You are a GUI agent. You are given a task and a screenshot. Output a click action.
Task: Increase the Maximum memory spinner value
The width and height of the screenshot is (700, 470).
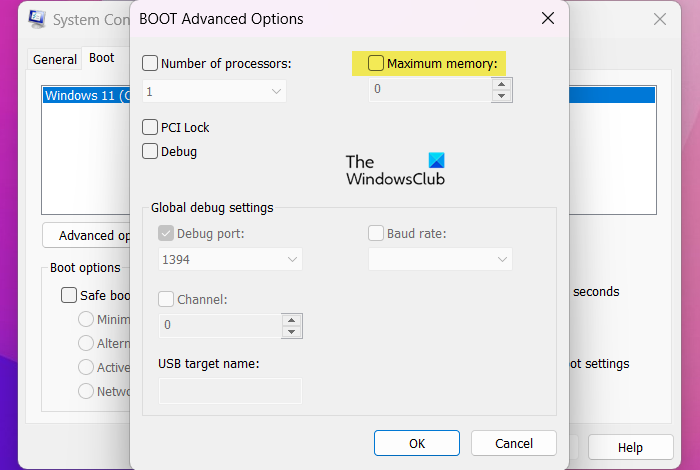501,84
